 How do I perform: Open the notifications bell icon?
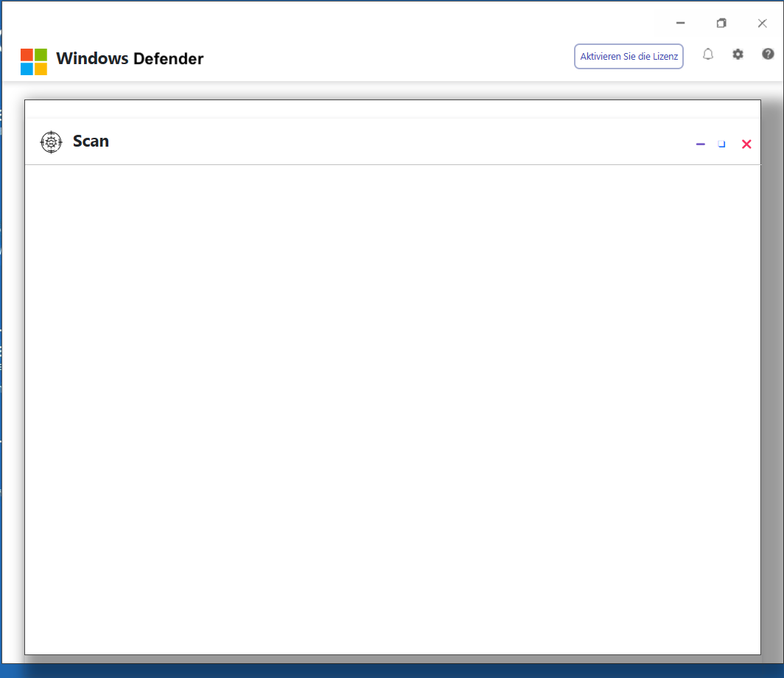pyautogui.click(x=708, y=55)
